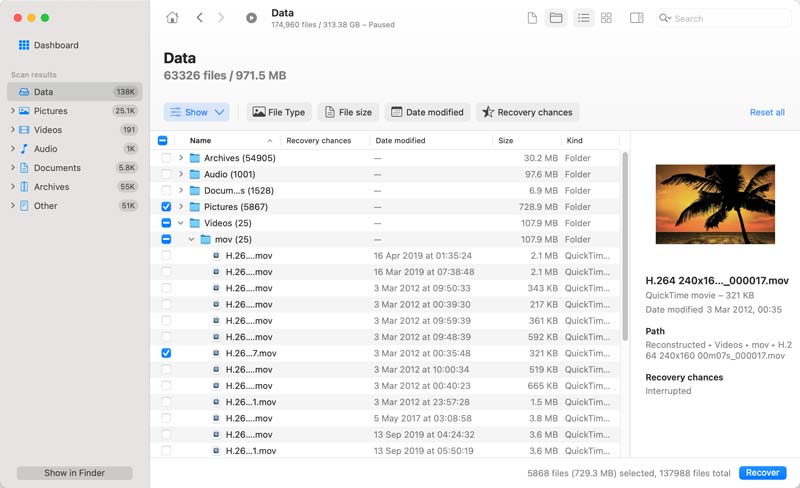Filter by Date modified
Image resolution: width=800 pixels, height=488 pixels.
428,112
